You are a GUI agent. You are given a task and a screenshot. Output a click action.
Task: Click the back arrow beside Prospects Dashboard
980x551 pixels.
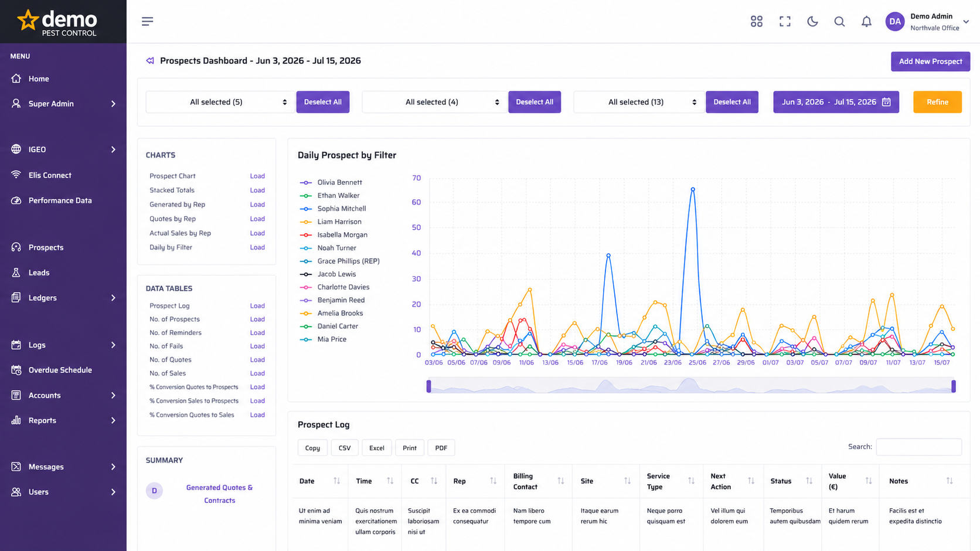coord(150,60)
